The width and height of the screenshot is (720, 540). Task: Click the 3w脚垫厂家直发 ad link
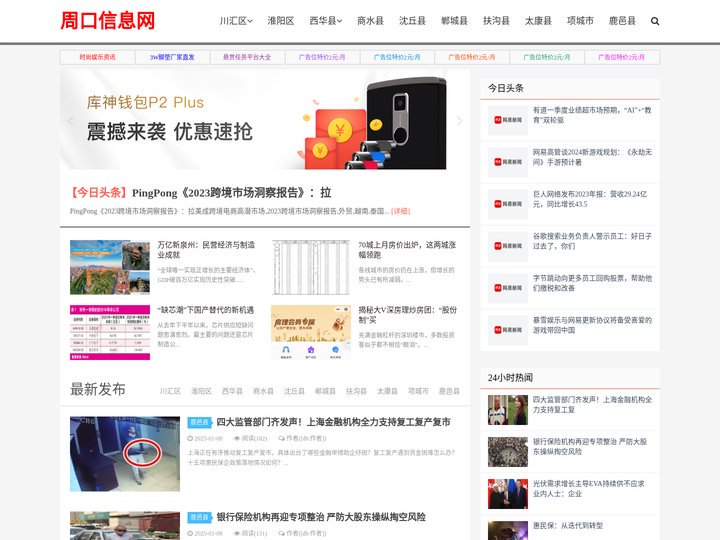click(172, 57)
